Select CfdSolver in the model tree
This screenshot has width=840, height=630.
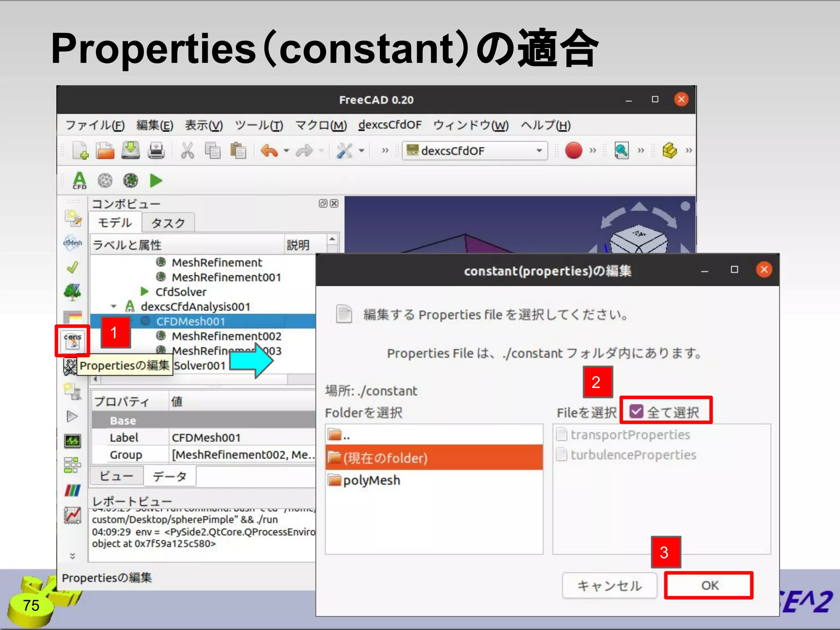pyautogui.click(x=180, y=292)
